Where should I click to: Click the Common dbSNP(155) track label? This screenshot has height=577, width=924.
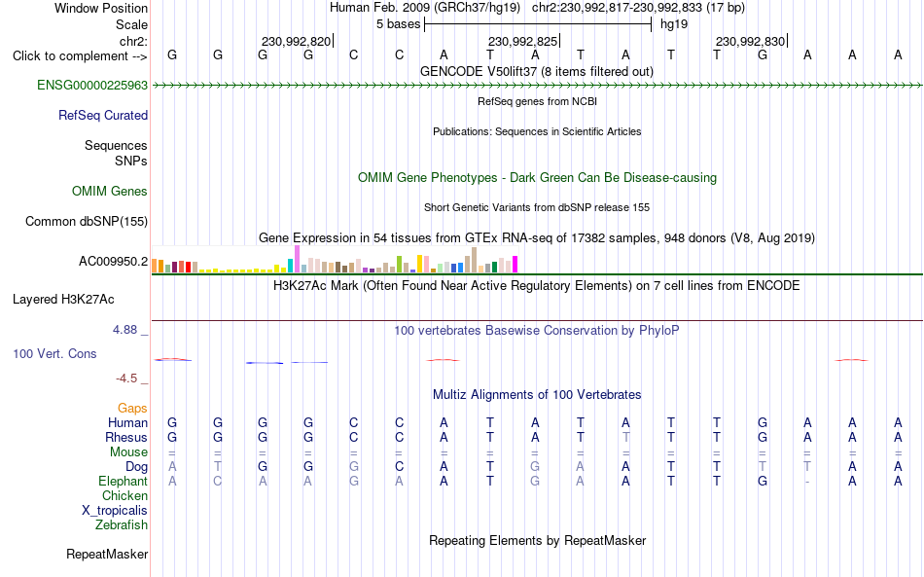coord(86,221)
